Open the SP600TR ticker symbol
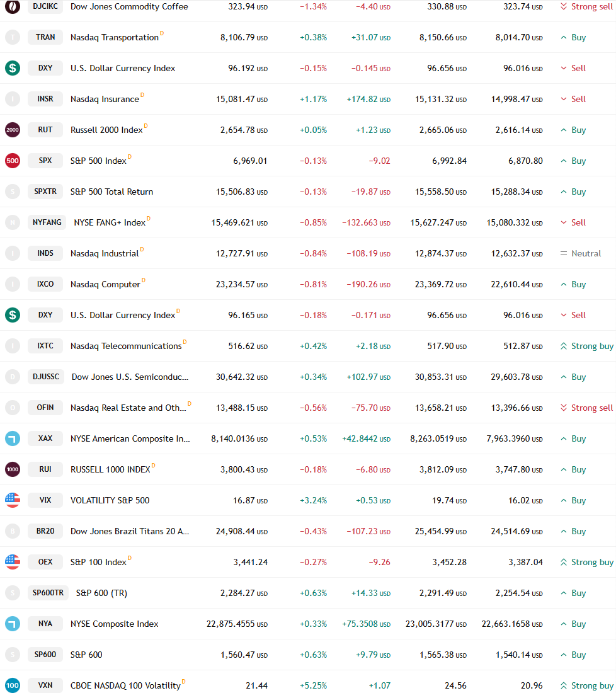 (x=48, y=593)
